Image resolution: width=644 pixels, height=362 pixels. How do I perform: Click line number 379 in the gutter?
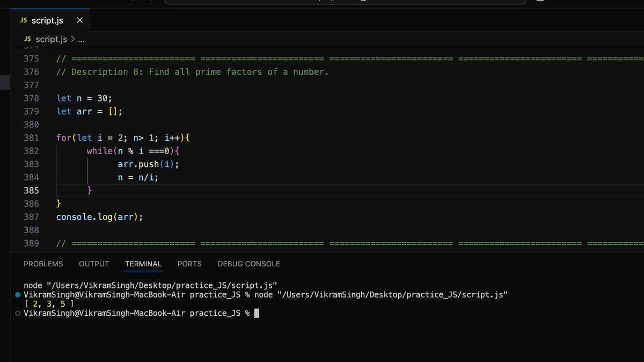[x=32, y=111]
